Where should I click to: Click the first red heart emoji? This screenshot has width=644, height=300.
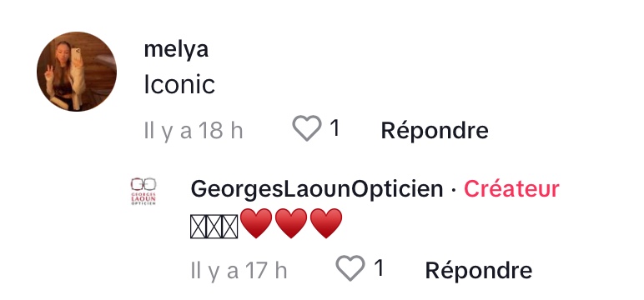(256, 223)
